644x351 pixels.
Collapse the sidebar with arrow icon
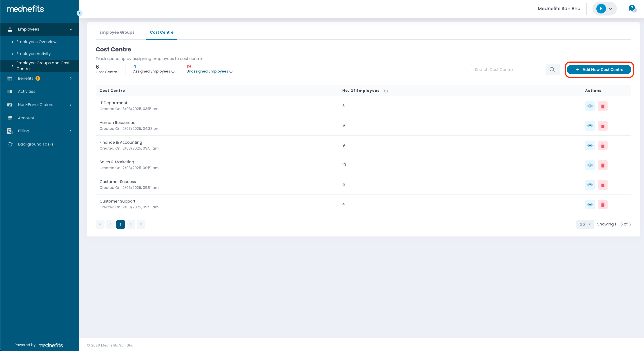click(x=80, y=13)
